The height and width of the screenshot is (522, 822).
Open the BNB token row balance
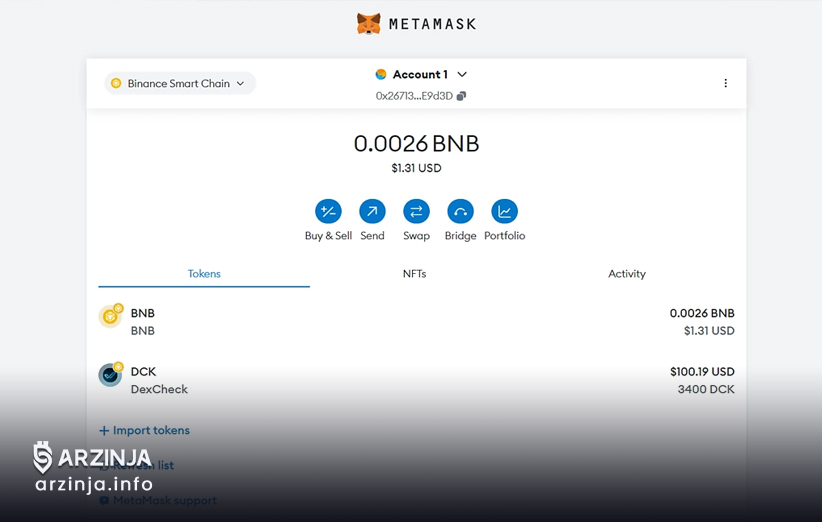702,322
